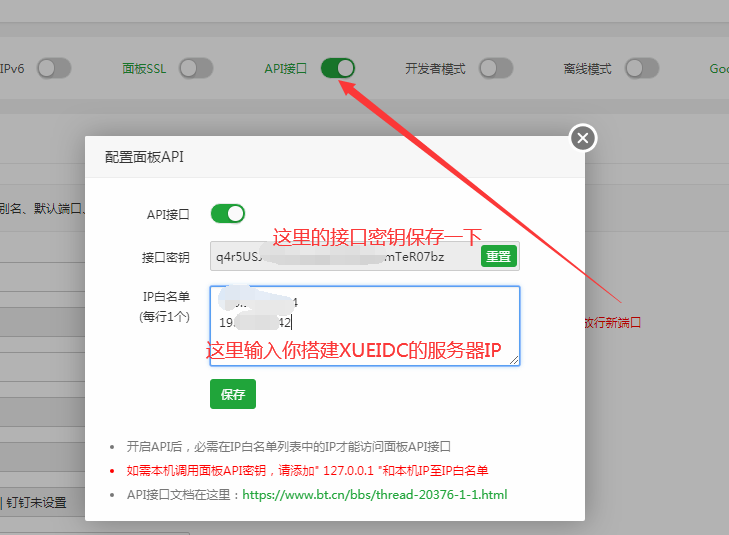
Task: Open the bt.cn API documentation link
Action: (x=375, y=494)
